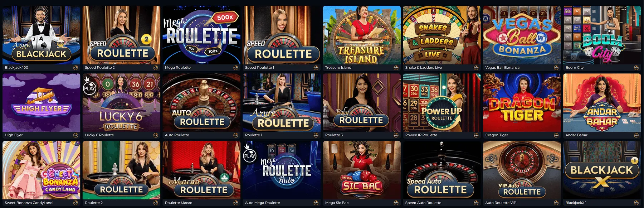Screen dimensions: 644x208
Task: Click the provider badge icon beside Boom City
Action: point(636,68)
